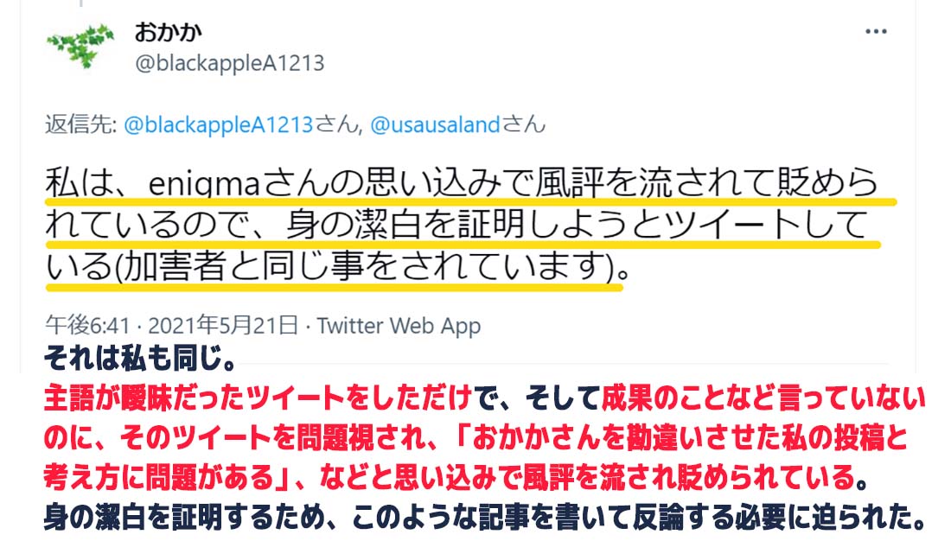Click red text line starting のに、そのツイート
Screen dimensions: 951x560
pyautogui.click(x=475, y=438)
